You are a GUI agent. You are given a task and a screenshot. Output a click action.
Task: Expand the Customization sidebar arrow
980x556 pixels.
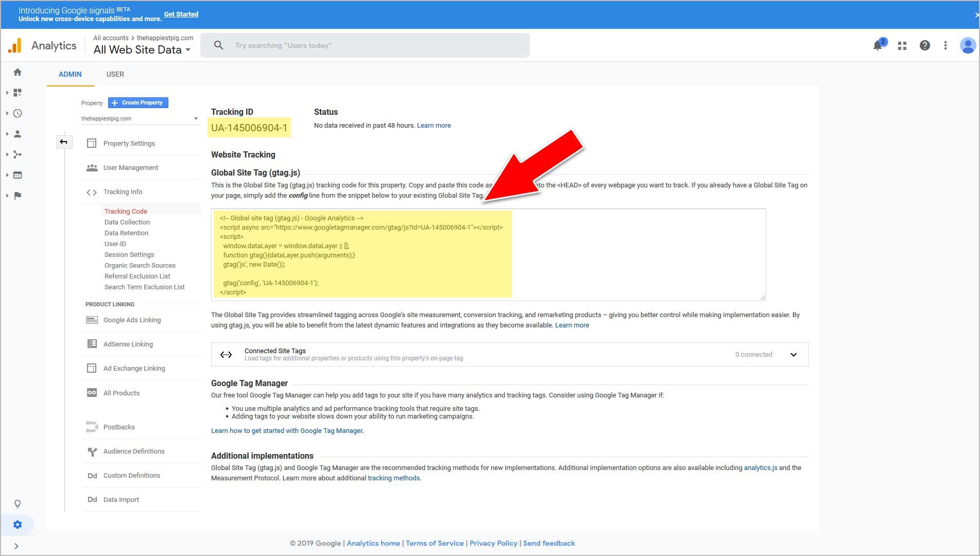coord(7,93)
